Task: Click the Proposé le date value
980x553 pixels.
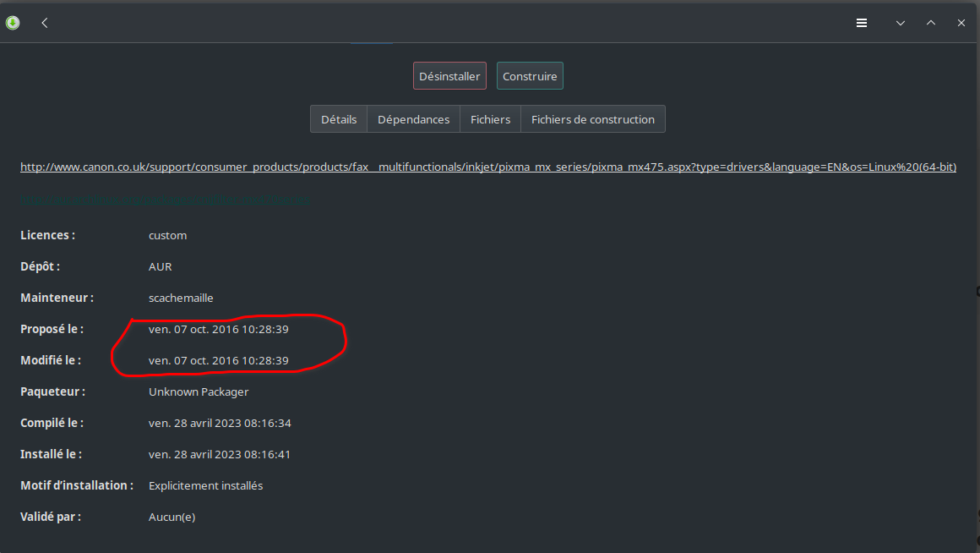Action: [x=218, y=329]
